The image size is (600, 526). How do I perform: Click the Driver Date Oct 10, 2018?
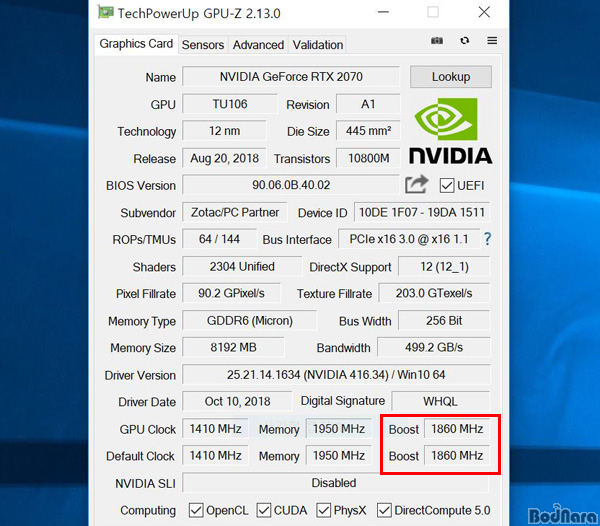pos(237,401)
